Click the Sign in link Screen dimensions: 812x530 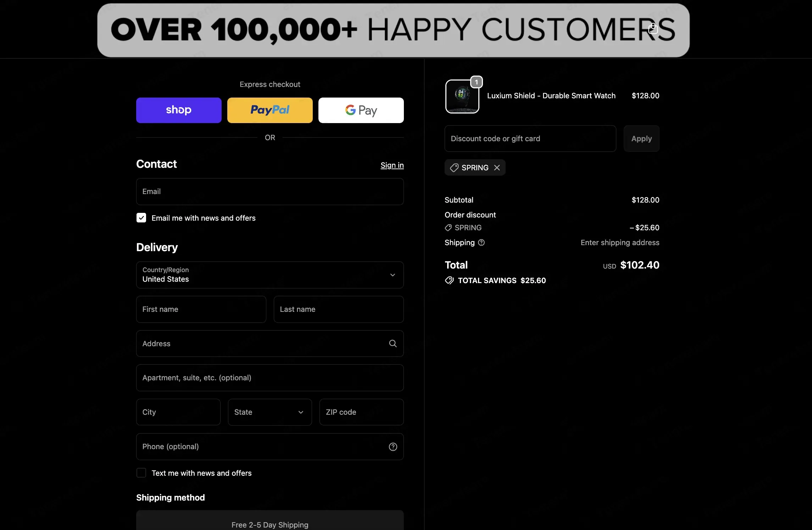(392, 165)
